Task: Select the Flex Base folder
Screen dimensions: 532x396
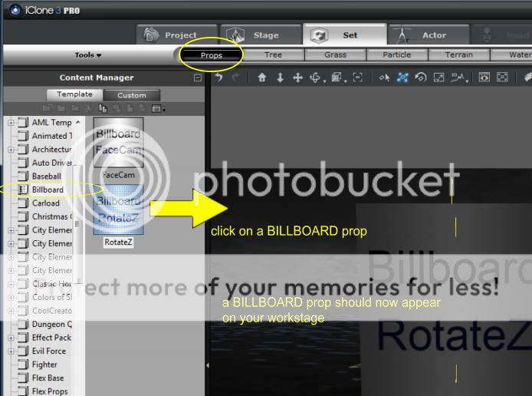Action: [x=48, y=378]
